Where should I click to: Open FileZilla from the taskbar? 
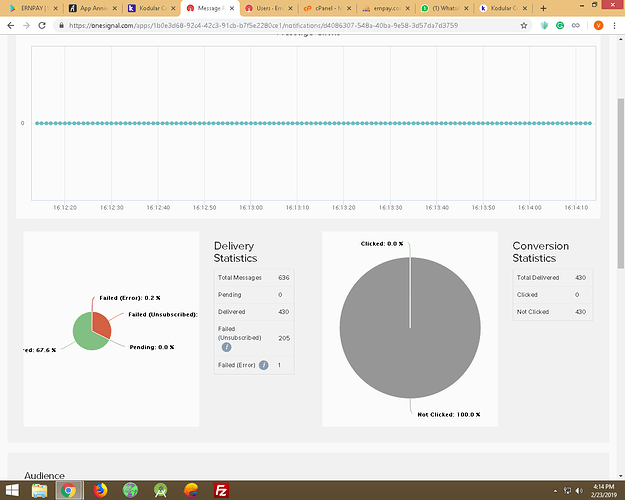click(221, 490)
